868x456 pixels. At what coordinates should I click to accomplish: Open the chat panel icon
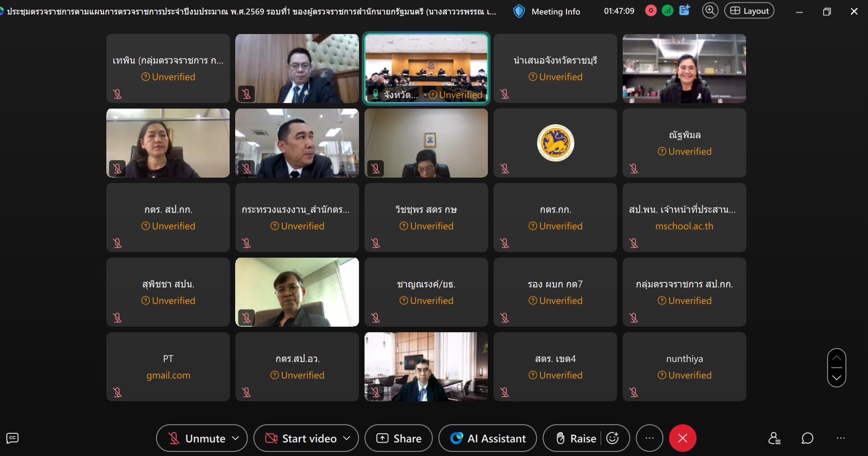point(807,438)
